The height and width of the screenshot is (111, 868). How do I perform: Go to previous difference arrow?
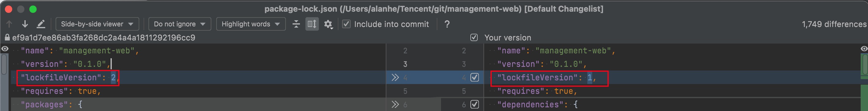pyautogui.click(x=9, y=24)
